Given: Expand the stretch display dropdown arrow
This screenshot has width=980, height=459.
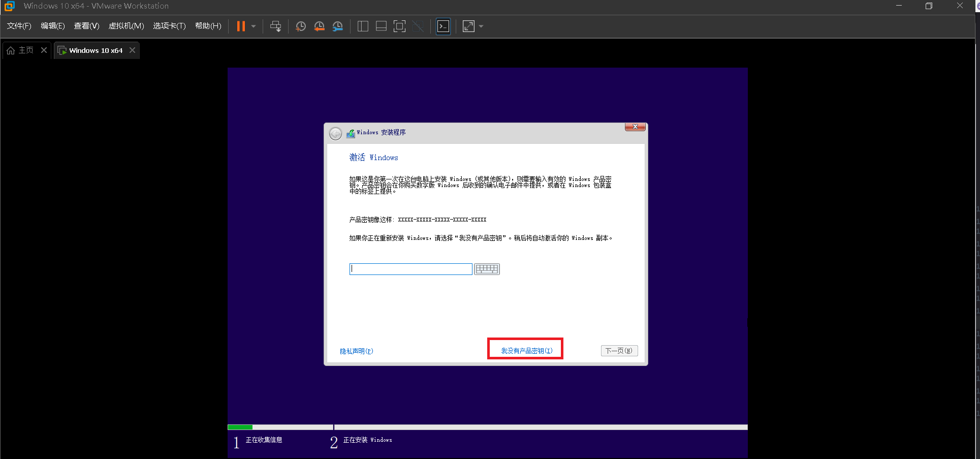Looking at the screenshot, I should pyautogui.click(x=481, y=26).
